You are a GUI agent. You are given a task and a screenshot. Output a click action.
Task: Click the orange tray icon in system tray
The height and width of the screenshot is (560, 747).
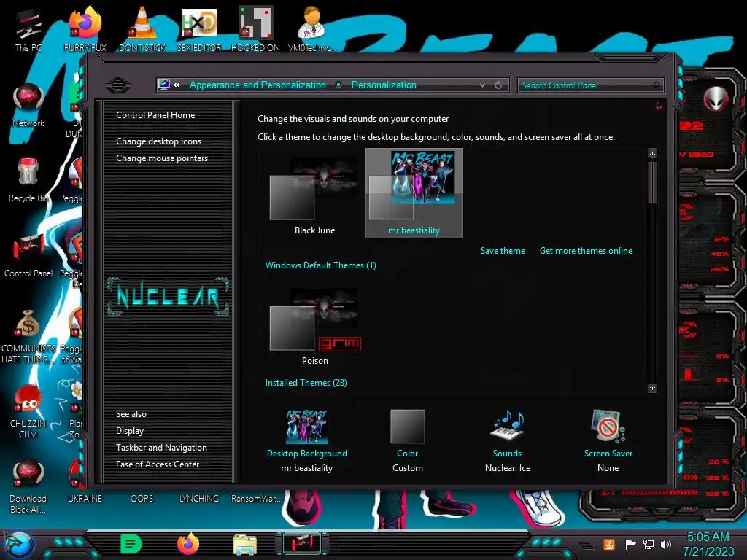pyautogui.click(x=609, y=544)
